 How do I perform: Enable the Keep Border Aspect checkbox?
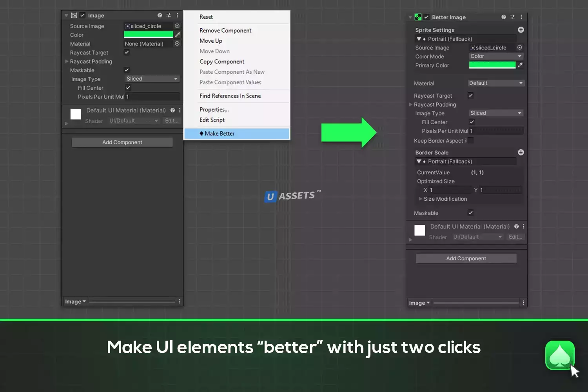point(471,140)
